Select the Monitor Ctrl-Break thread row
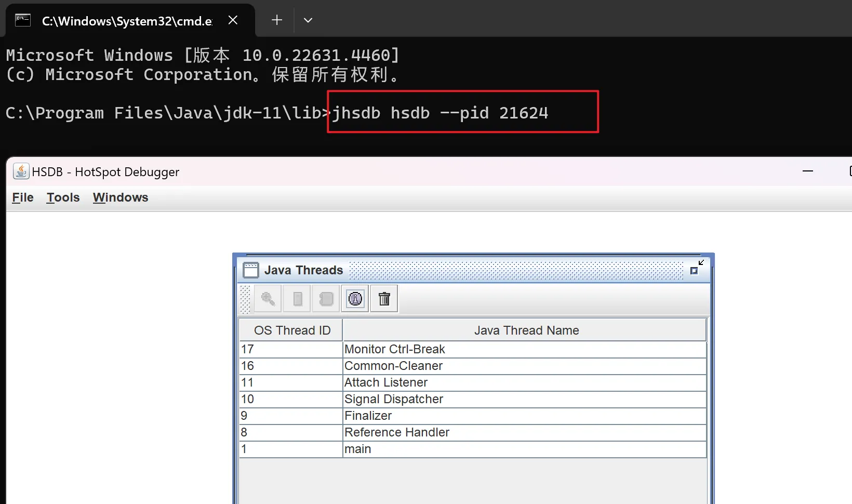 pyautogui.click(x=473, y=349)
